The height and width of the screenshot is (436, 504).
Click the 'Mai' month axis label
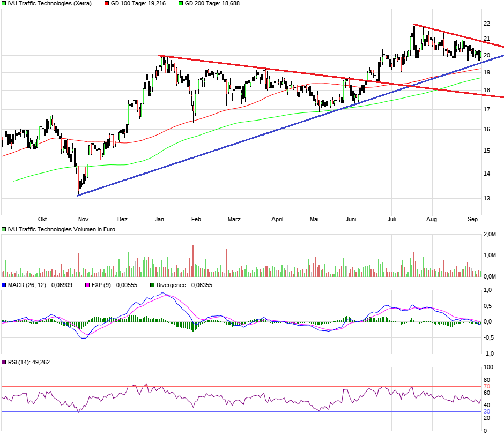pos(314,219)
